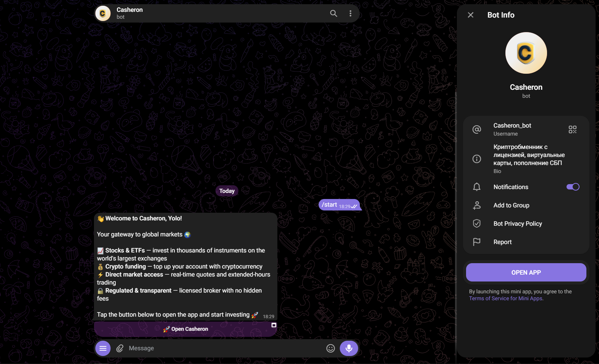Focus the Message input field
Image resolution: width=599 pixels, height=364 pixels.
click(x=225, y=348)
